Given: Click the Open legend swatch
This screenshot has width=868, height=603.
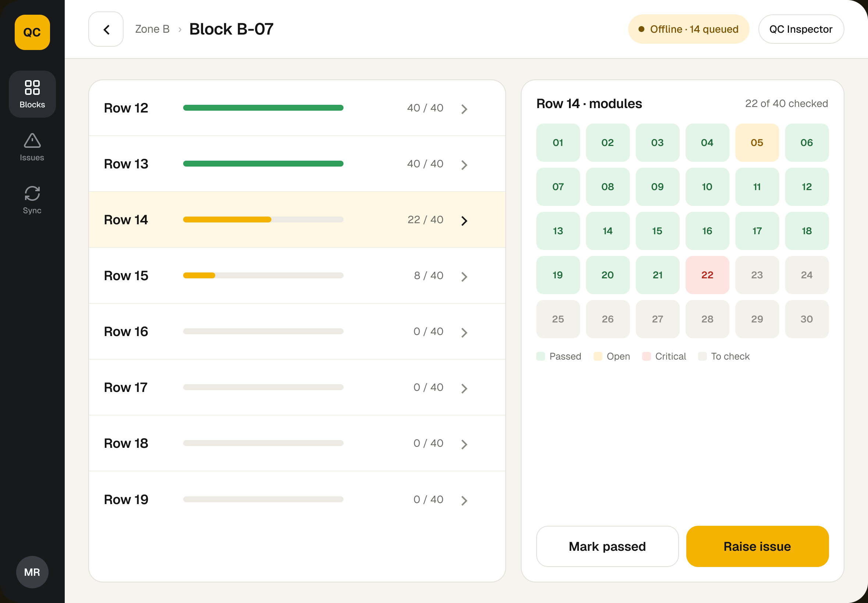Looking at the screenshot, I should click(598, 356).
